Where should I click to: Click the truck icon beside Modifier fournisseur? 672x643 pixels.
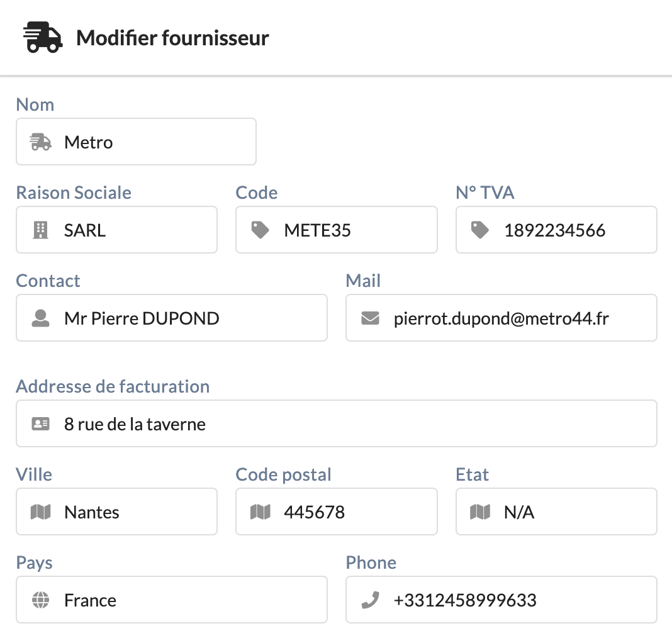43,37
